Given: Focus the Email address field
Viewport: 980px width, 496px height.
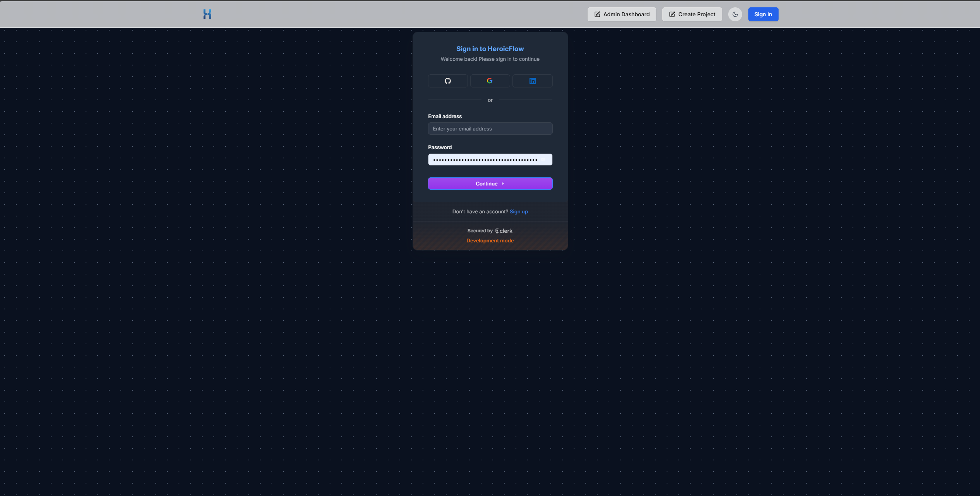Looking at the screenshot, I should pos(490,129).
